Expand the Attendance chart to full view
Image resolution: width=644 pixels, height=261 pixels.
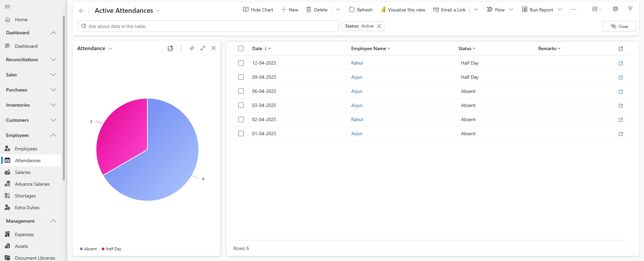203,48
